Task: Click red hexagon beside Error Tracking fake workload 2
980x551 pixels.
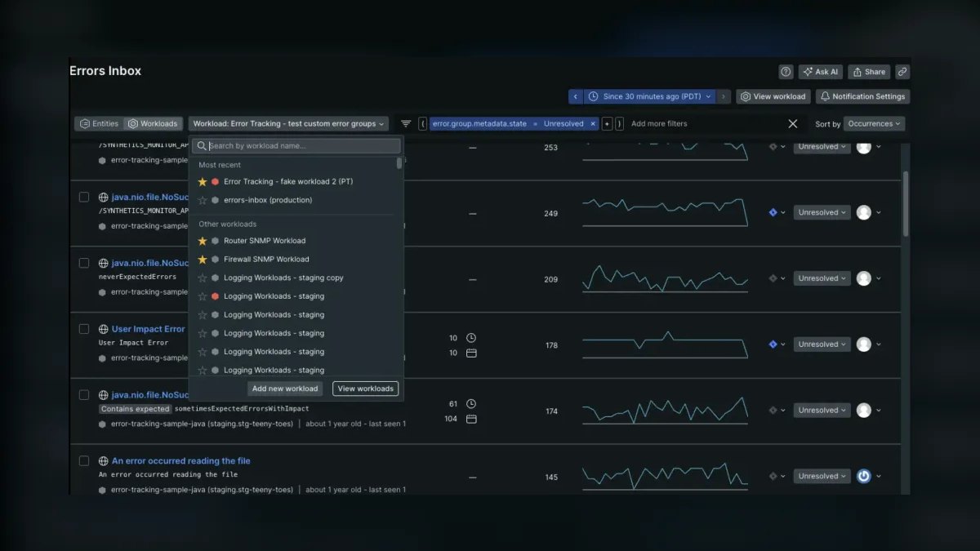Action: click(215, 182)
